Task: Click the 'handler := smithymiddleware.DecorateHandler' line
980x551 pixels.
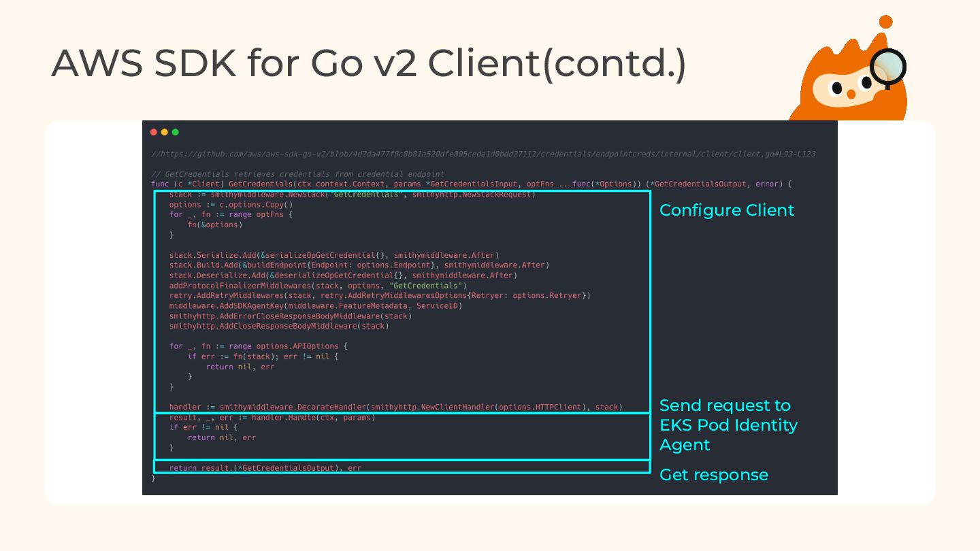Action: click(396, 407)
